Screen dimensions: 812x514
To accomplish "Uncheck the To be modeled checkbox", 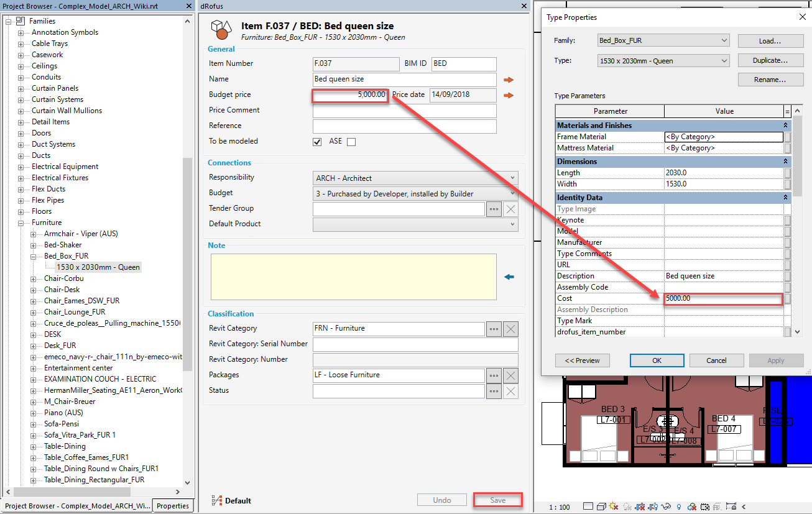I will tap(317, 142).
